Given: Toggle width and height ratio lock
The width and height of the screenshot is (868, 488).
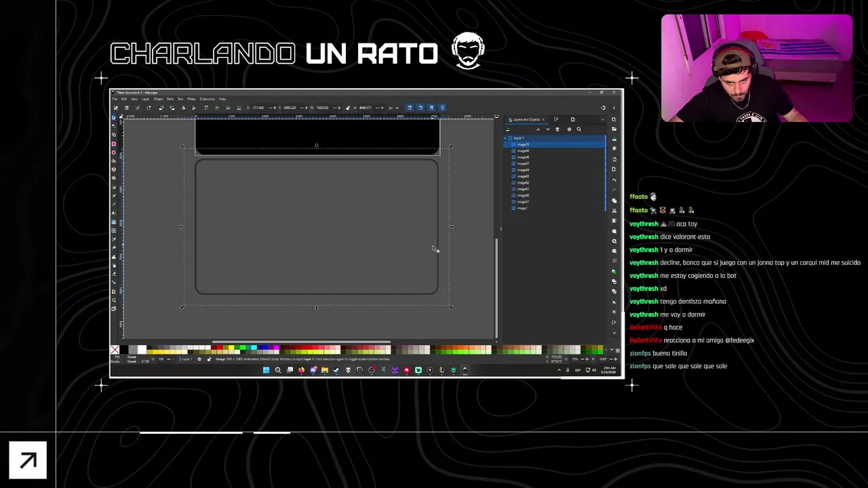Looking at the screenshot, I should [348, 108].
